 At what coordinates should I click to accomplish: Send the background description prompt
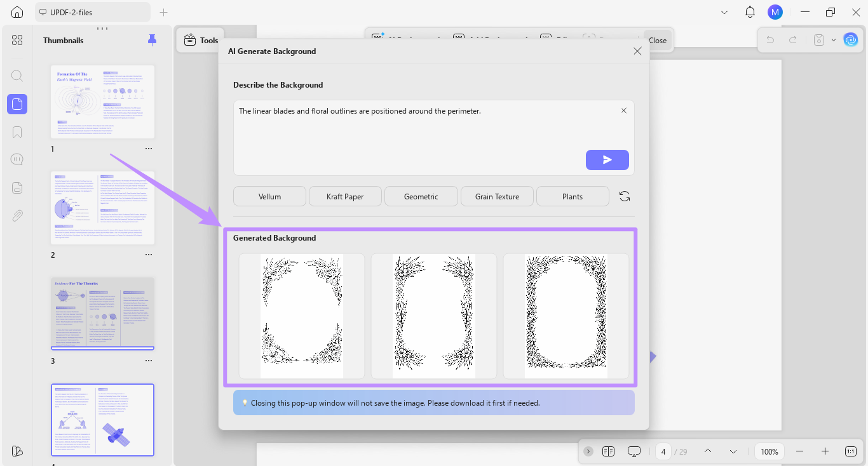point(607,160)
